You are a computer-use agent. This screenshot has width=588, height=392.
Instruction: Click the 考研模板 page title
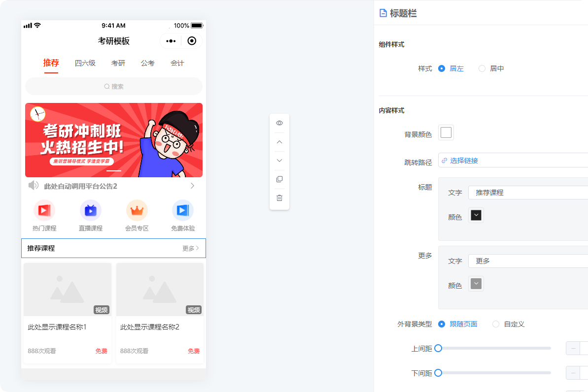point(114,41)
